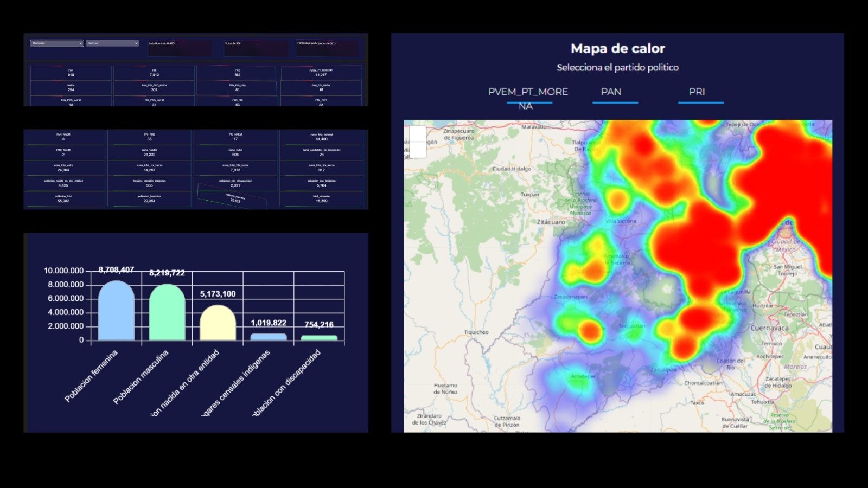Select the PVEM_PT_MORENA heat map party tab
Viewport: 868px width, 488px height.
(528, 93)
